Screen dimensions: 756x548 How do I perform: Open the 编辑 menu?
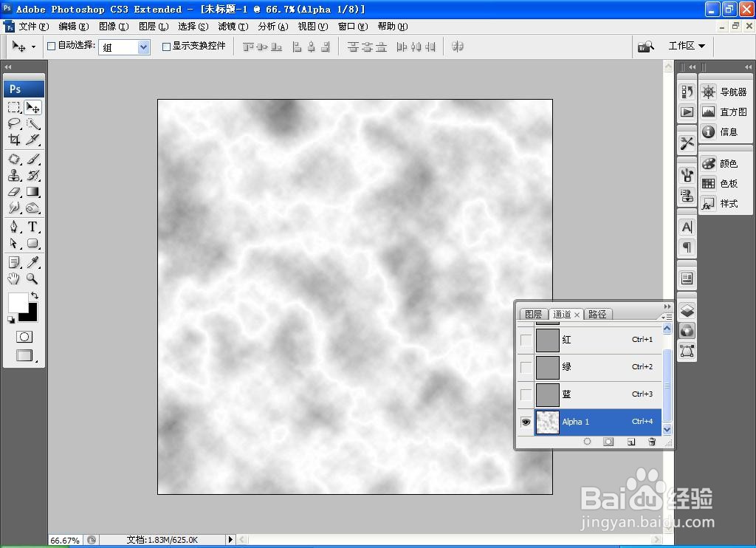pyautogui.click(x=74, y=27)
